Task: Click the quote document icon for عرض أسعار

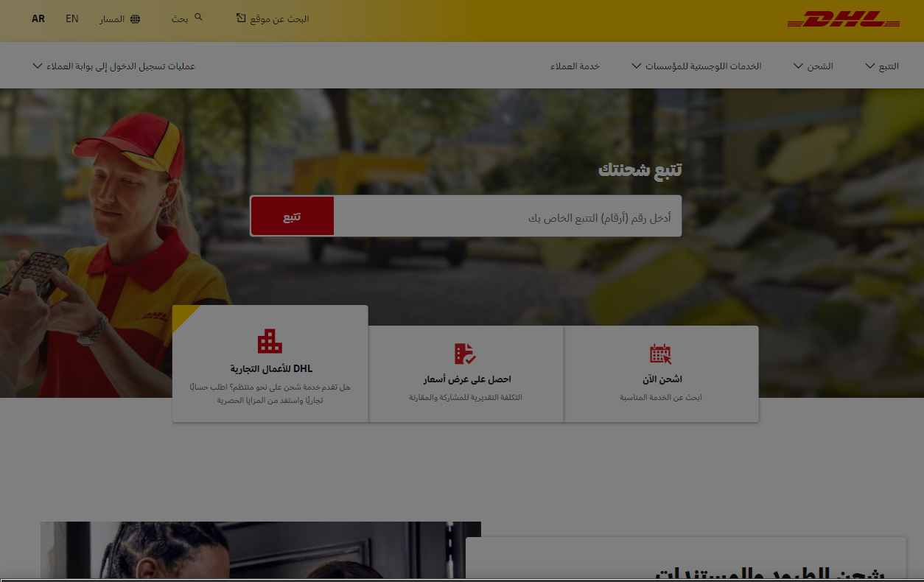Action: pos(465,354)
